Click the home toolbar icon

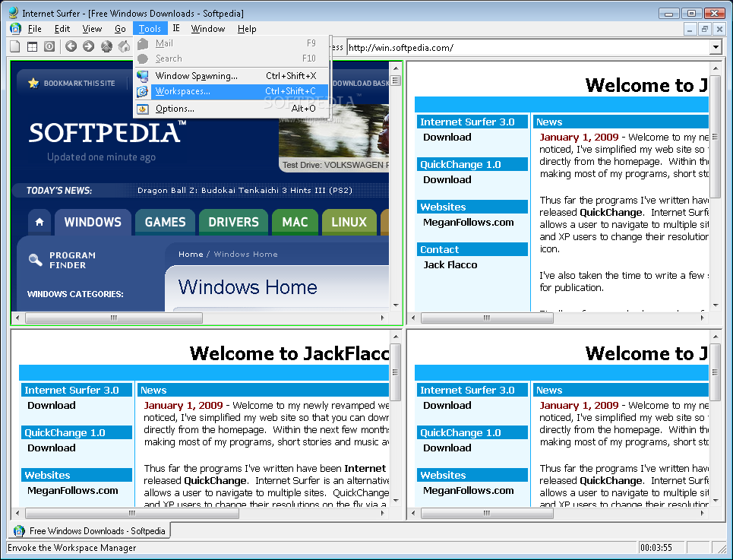coord(124,46)
